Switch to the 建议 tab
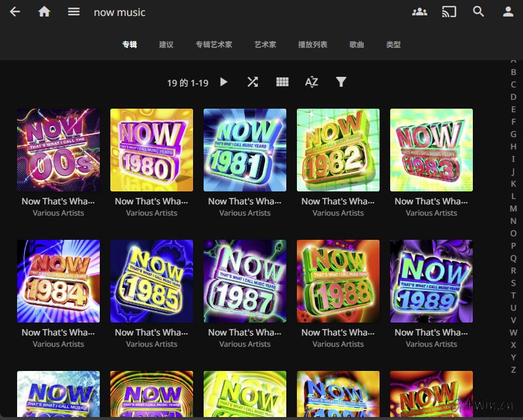 [166, 44]
